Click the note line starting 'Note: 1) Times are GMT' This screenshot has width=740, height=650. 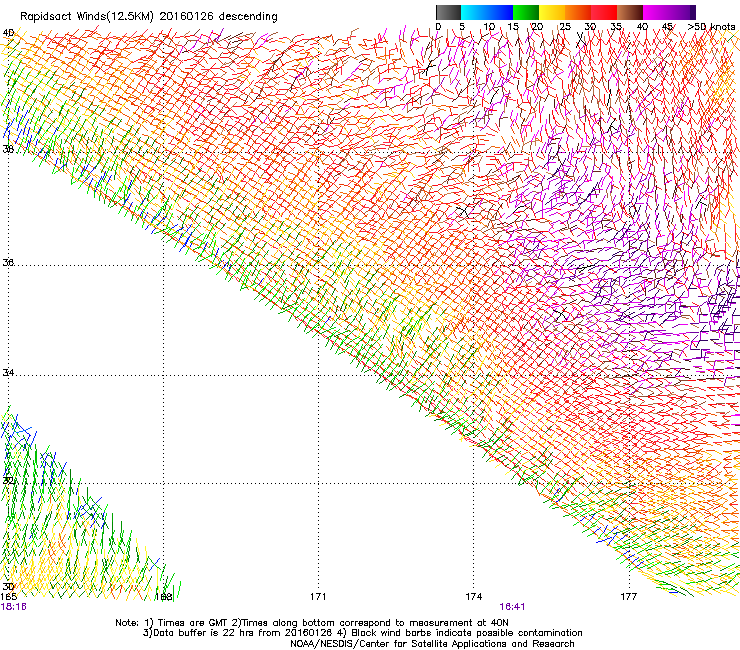pos(312,623)
